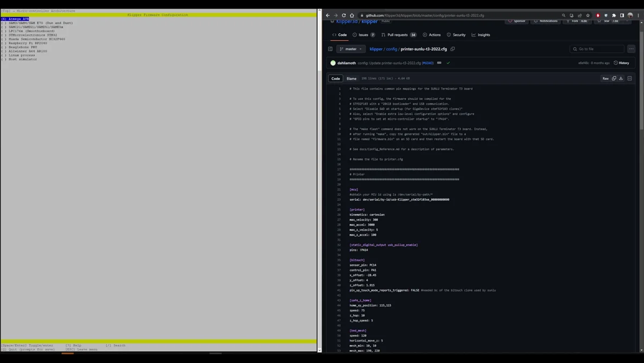The height and width of the screenshot is (363, 644).
Task: Select Atmega AVR radio option
Action: [x=15, y=19]
